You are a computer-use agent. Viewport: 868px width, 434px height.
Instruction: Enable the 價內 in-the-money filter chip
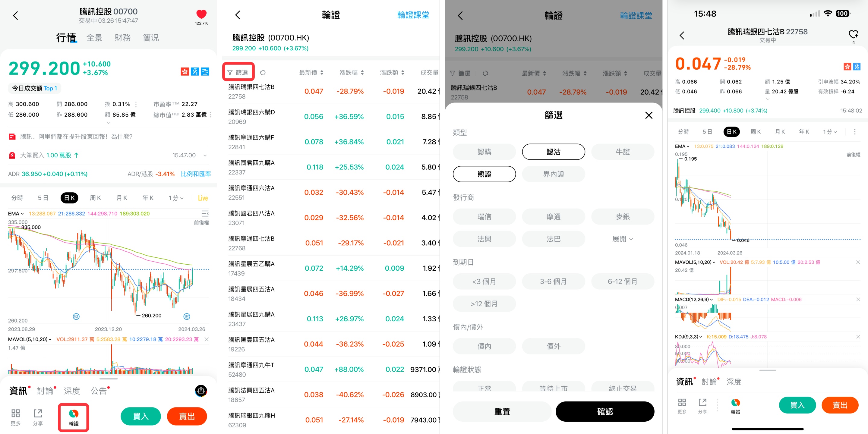(484, 346)
